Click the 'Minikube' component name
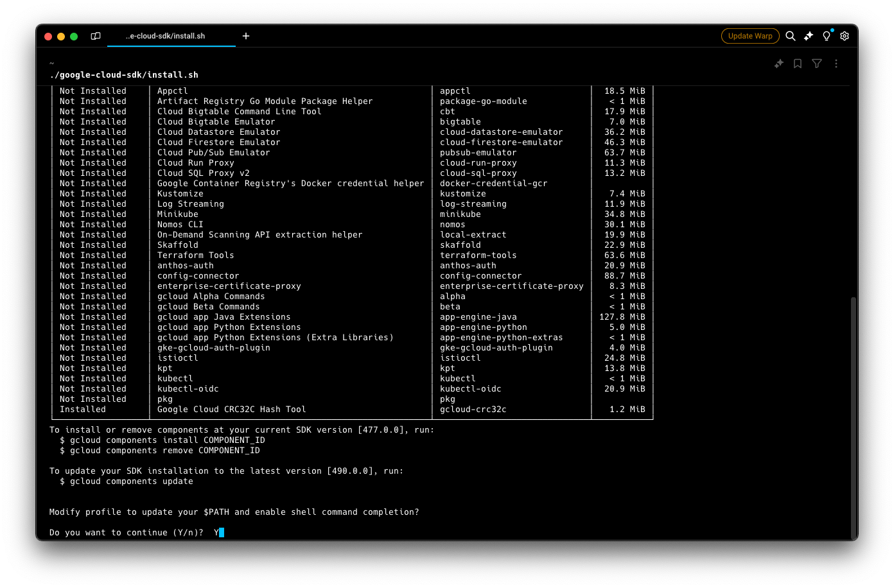894x588 pixels. [178, 214]
